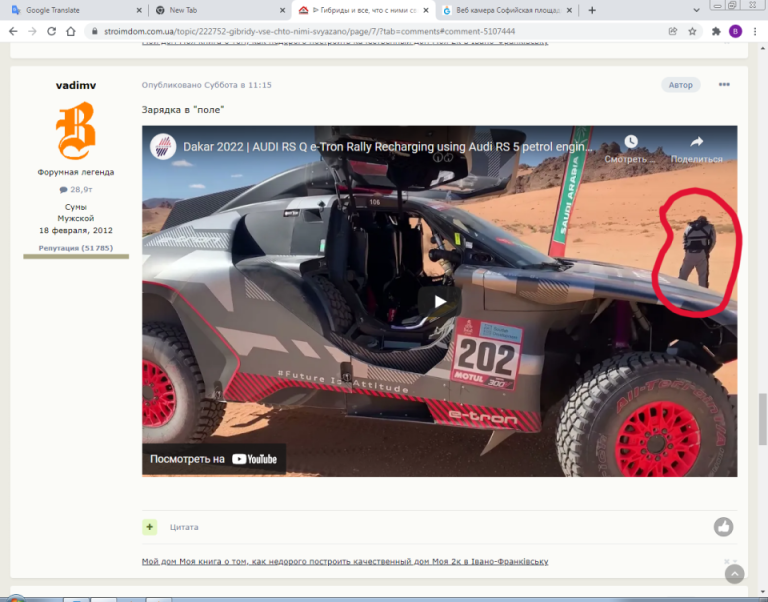This screenshot has width=768, height=602.
Task: Open the Extensions puzzle icon
Action: [716, 31]
